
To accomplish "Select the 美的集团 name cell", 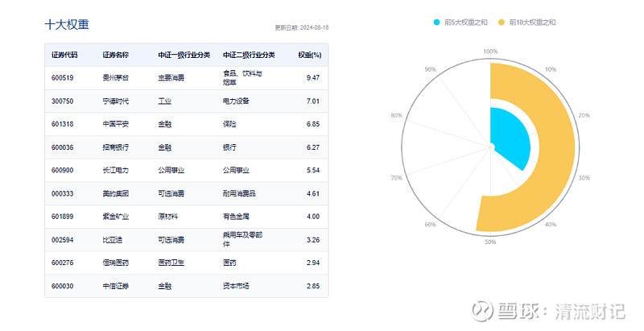I will (115, 194).
